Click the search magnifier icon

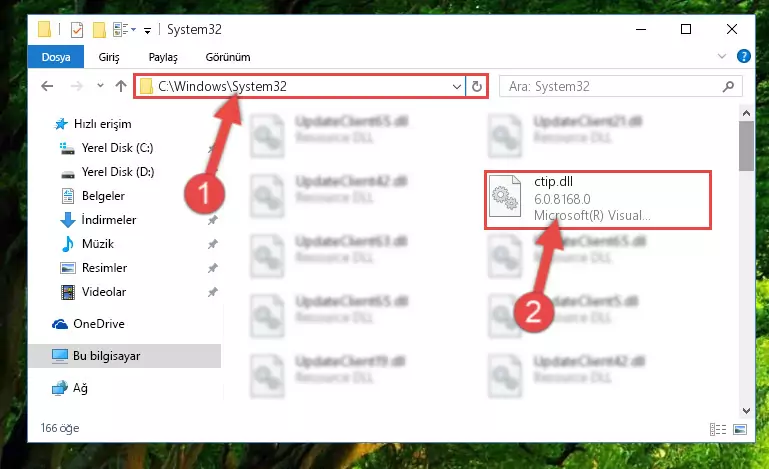coord(728,87)
